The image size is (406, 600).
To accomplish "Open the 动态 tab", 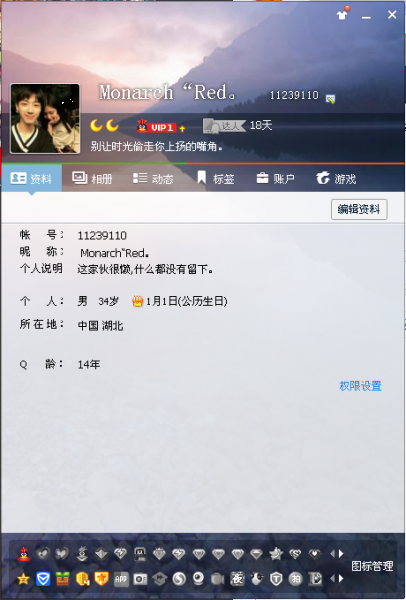I will [153, 178].
